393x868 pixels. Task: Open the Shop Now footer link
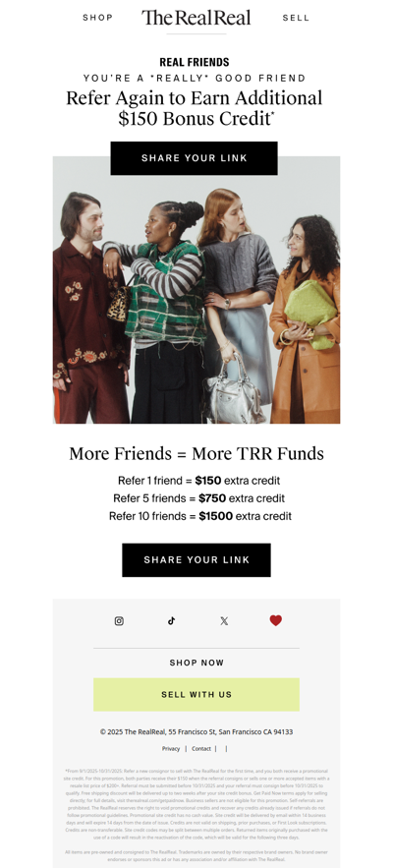tap(196, 663)
